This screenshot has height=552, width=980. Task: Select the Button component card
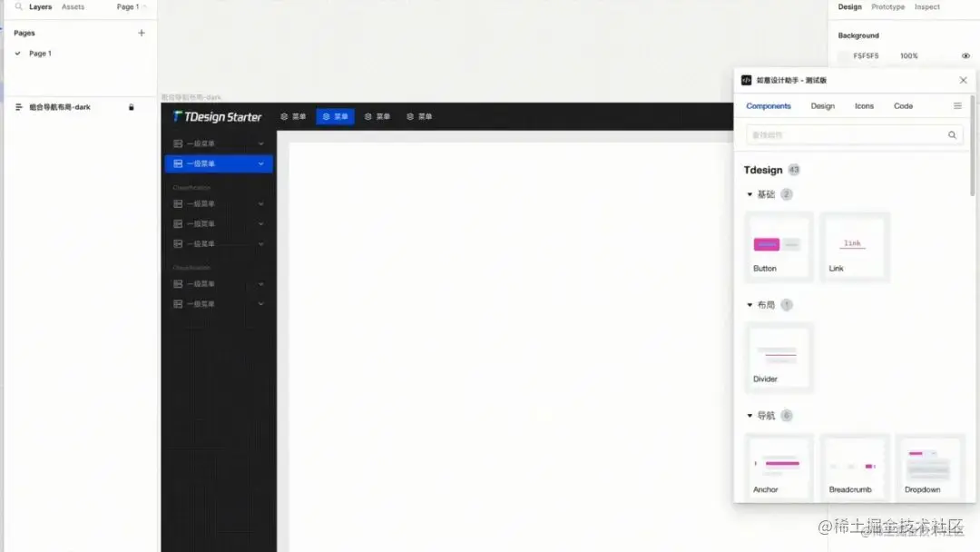point(779,247)
